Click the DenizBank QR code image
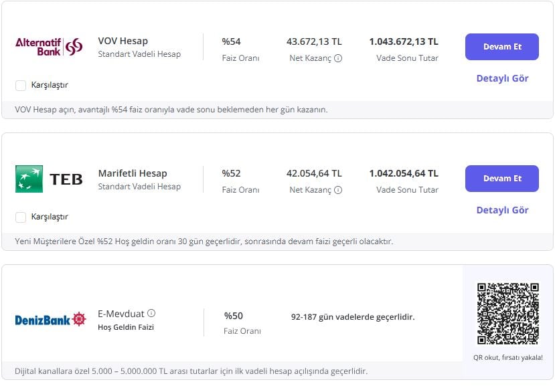The width and height of the screenshot is (555, 392). (x=507, y=314)
